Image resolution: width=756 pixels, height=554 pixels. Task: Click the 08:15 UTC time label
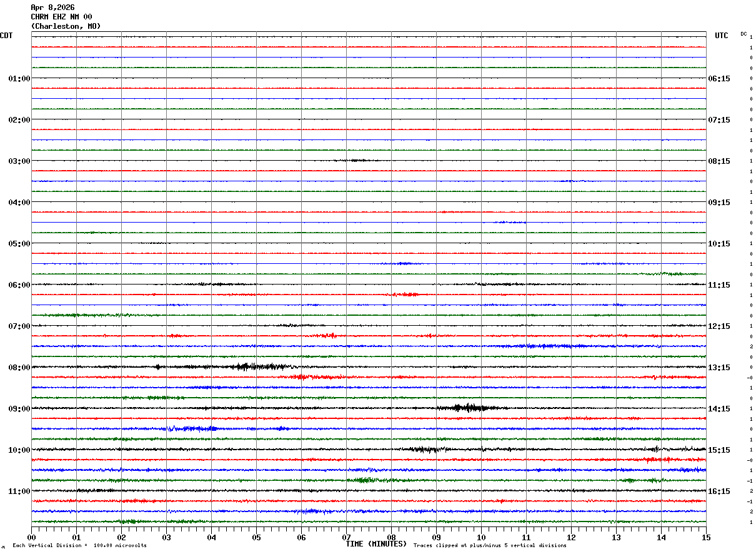tap(719, 161)
